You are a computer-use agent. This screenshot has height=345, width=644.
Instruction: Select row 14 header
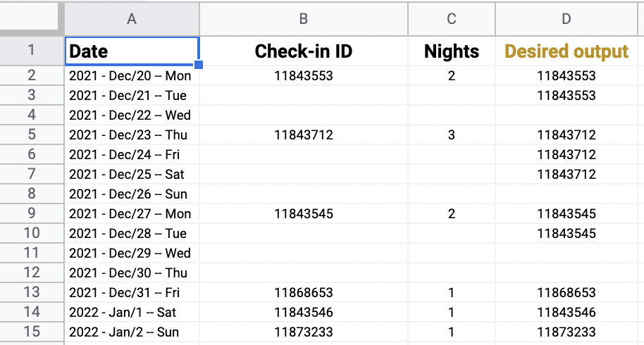pyautogui.click(x=32, y=312)
